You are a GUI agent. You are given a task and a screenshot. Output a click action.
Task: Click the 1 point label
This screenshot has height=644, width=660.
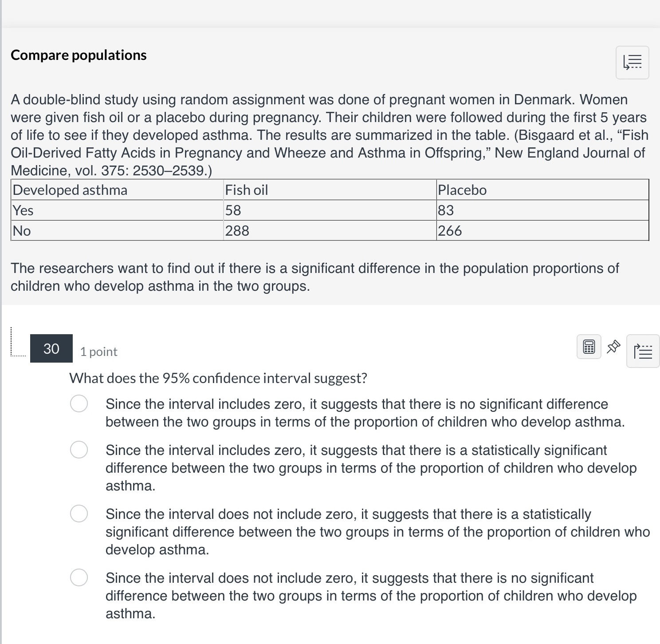point(98,351)
